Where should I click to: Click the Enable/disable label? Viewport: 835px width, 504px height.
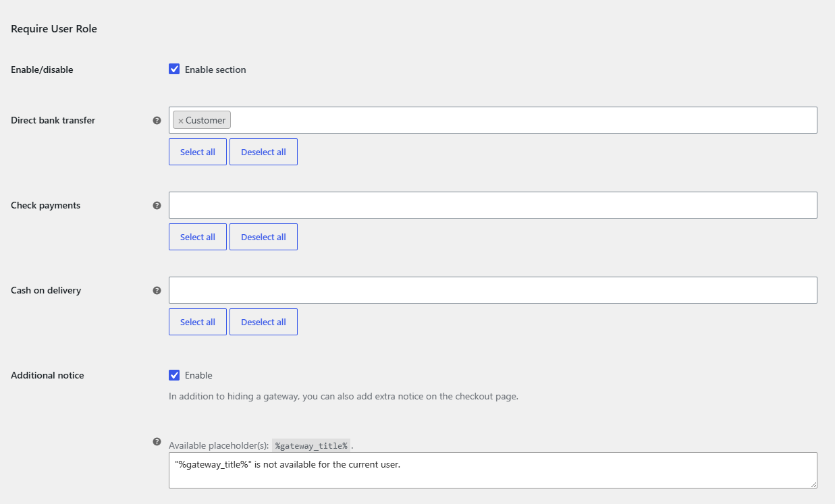[42, 69]
